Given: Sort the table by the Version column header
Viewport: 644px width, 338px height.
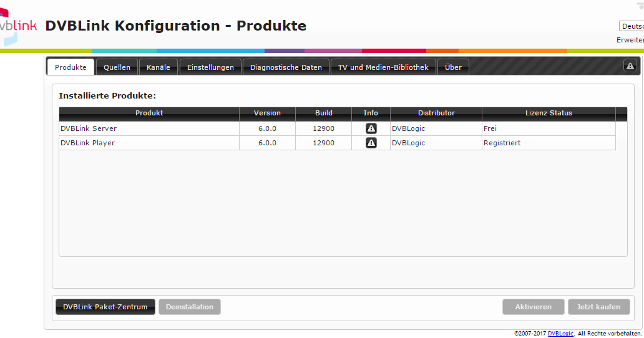Looking at the screenshot, I should click(267, 113).
